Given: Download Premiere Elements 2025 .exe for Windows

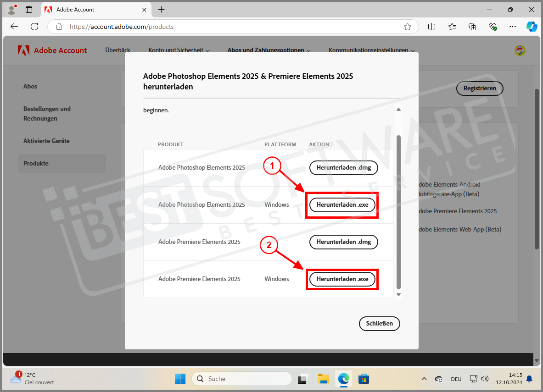Looking at the screenshot, I should click(x=342, y=279).
